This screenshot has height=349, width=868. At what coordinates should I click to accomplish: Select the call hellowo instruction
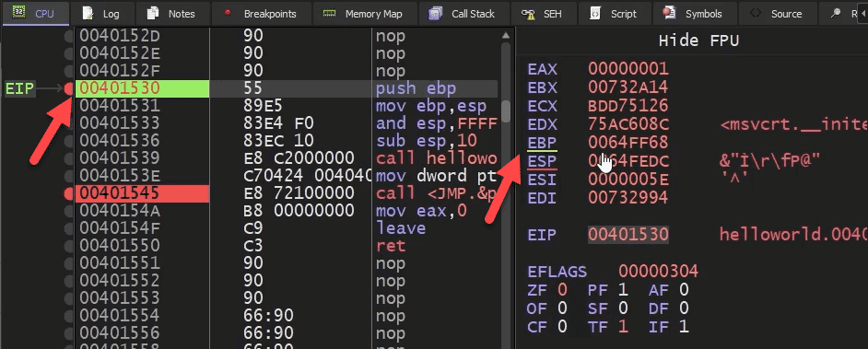pos(436,158)
